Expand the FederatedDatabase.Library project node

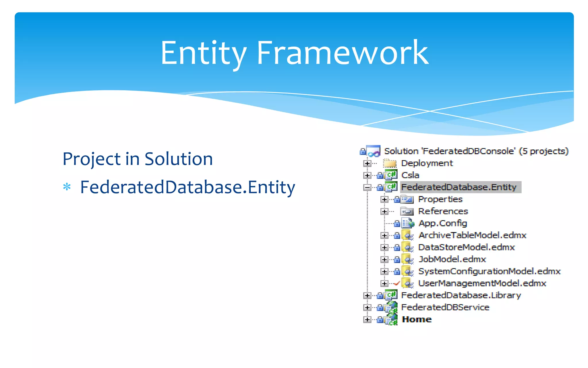(x=367, y=296)
